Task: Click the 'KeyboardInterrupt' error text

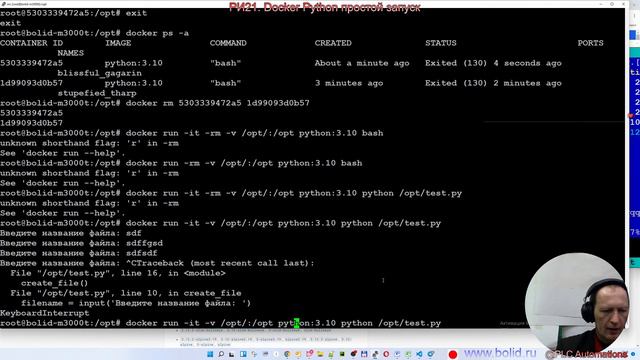Action: click(x=44, y=313)
